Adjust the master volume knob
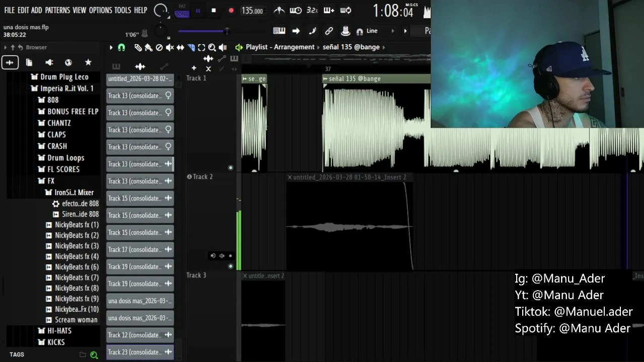644x362 pixels. pos(160,10)
